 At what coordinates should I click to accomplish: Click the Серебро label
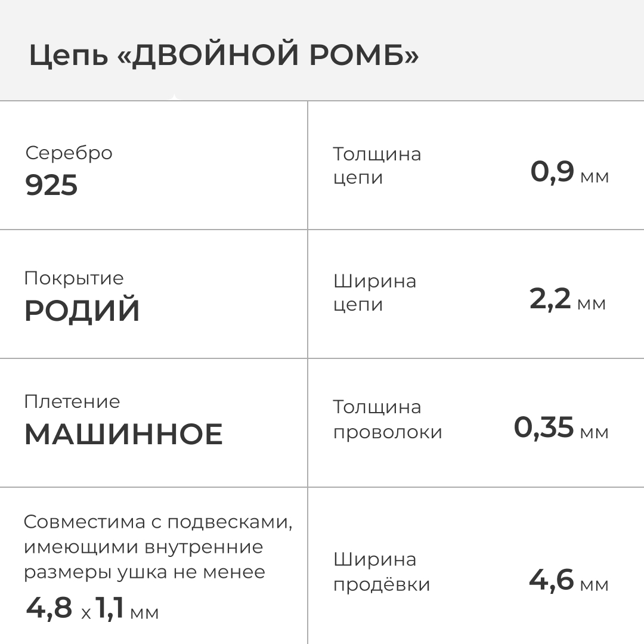click(69, 153)
